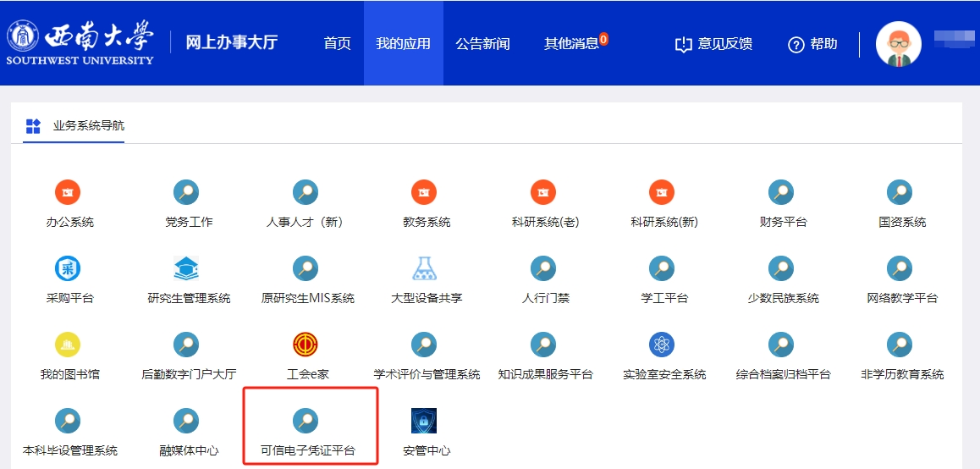Open 研究生管理系统 graduation cap icon
The height and width of the screenshot is (469, 980).
coord(186,269)
